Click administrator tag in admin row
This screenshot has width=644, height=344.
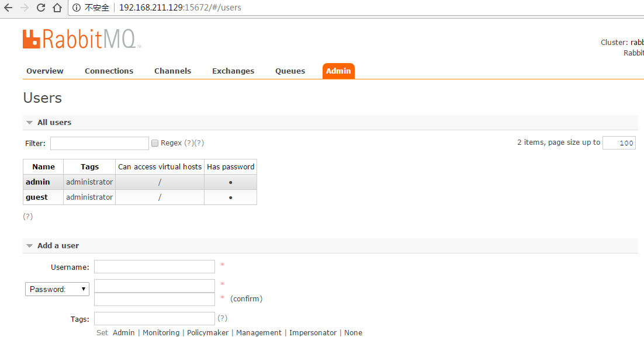click(x=89, y=182)
